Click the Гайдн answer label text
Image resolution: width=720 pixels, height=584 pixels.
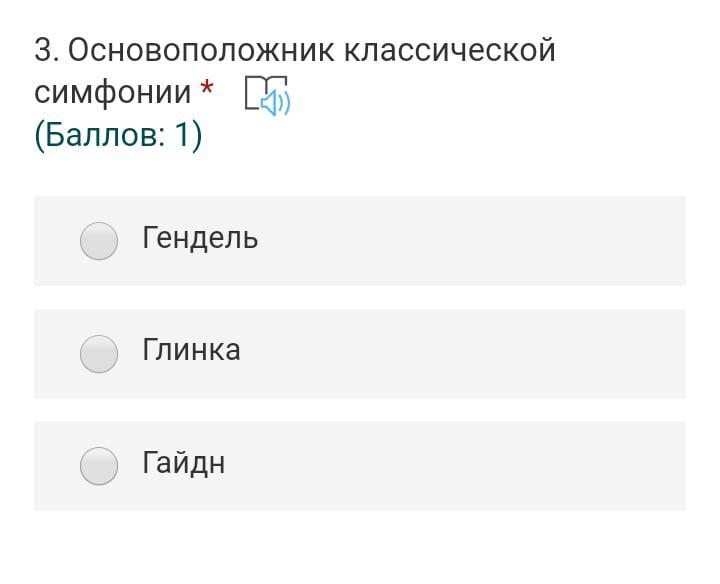tap(183, 463)
